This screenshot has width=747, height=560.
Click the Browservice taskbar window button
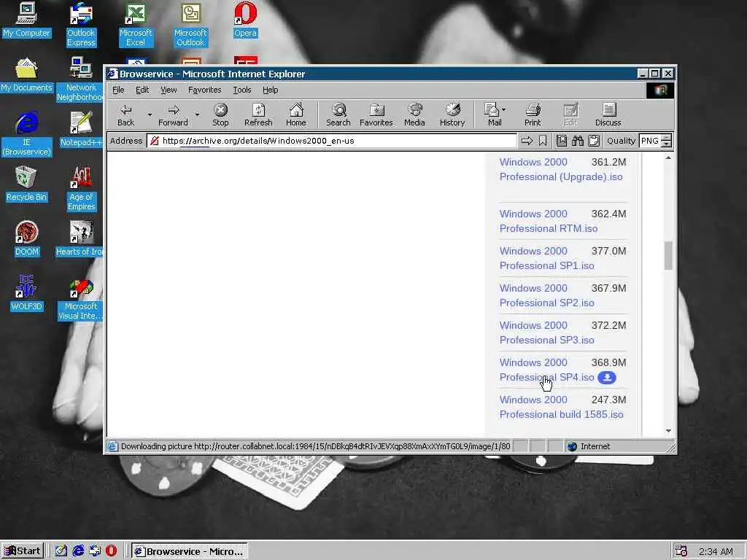coord(190,551)
